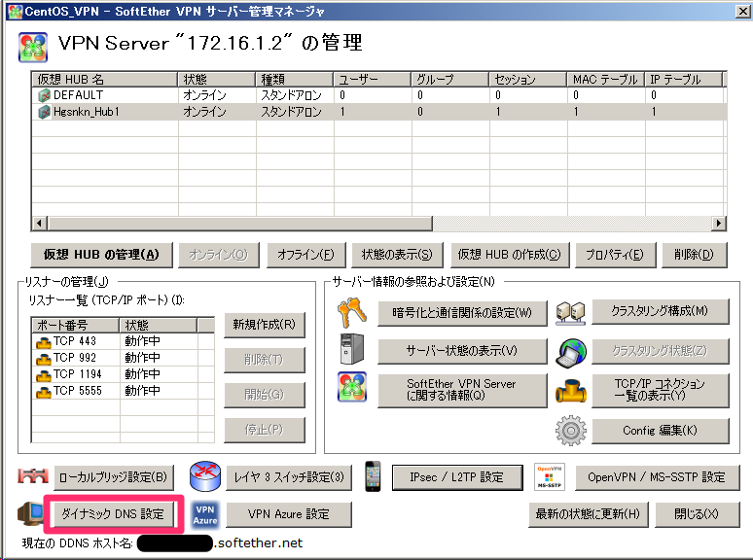
Task: Click 最新の状態に更新(H)
Action: click(x=588, y=514)
